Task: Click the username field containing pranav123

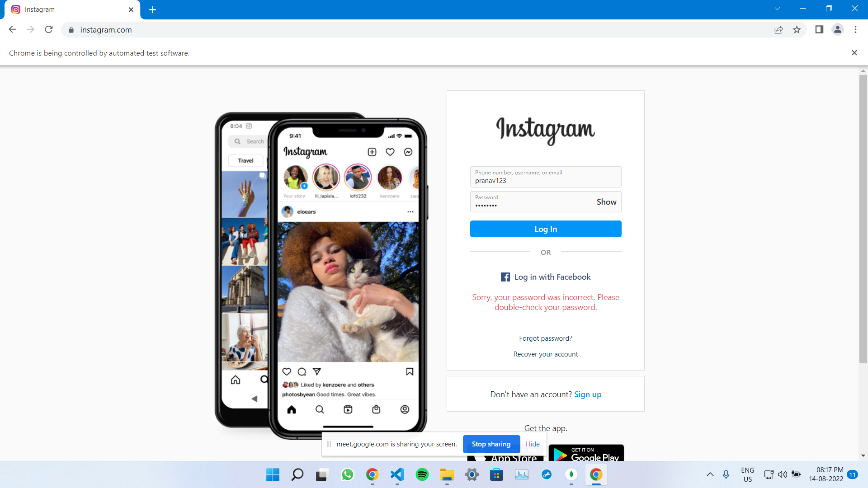Action: (545, 177)
